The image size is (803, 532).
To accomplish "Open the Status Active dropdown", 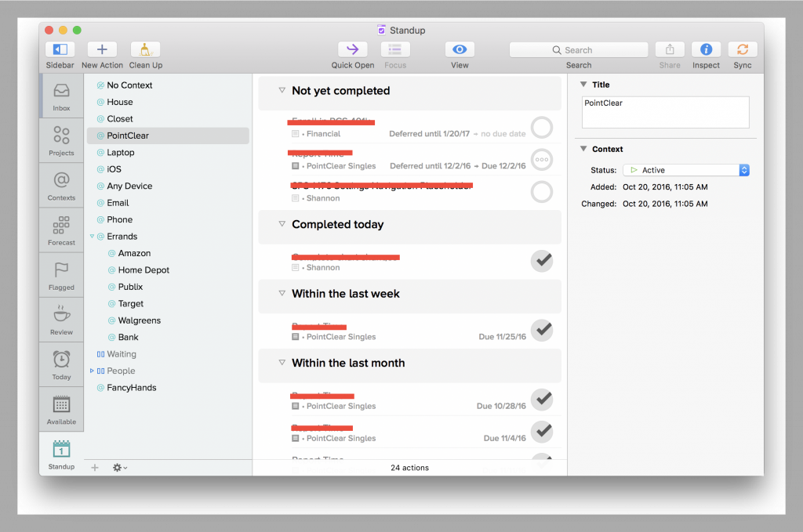I will tap(686, 170).
